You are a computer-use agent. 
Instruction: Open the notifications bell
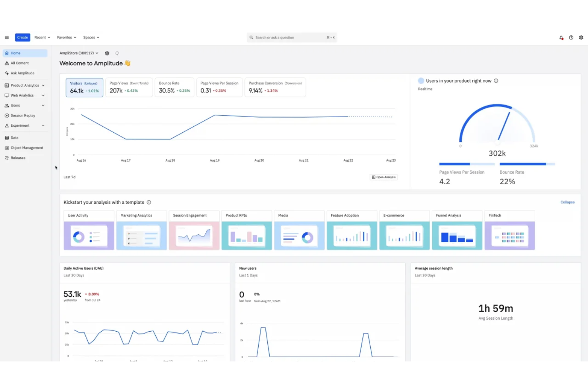561,38
